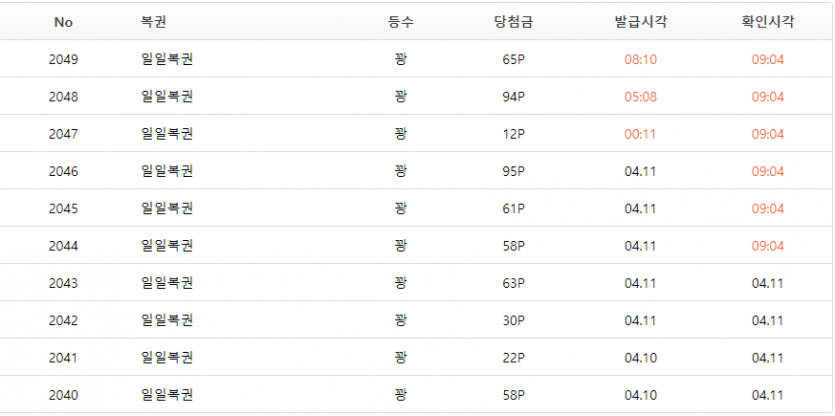The image size is (835, 416).
Task: Open entry number 2047
Action: pyautogui.click(x=63, y=134)
